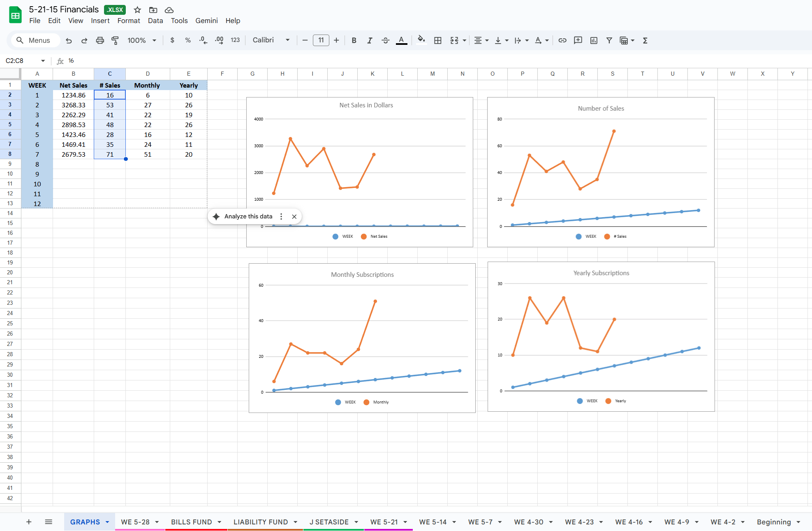
Task: Click the font size input field
Action: click(321, 40)
